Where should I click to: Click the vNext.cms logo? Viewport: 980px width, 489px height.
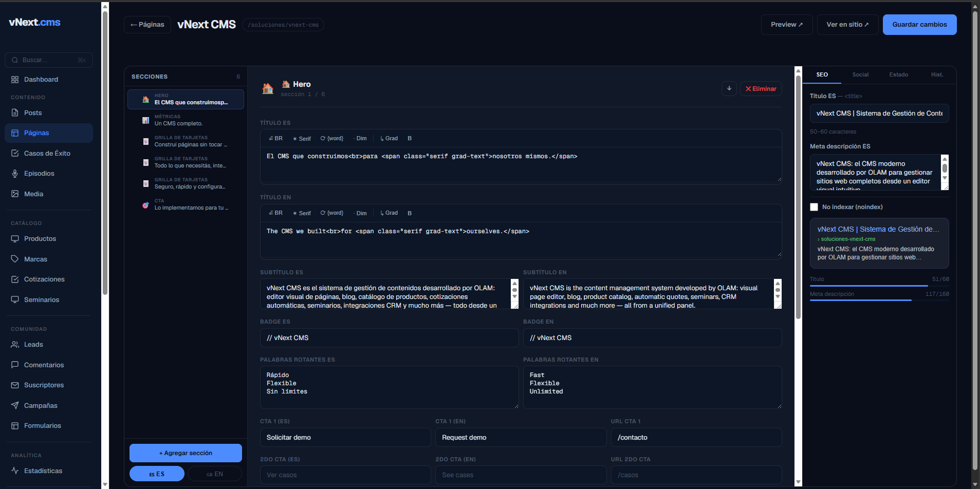pyautogui.click(x=34, y=22)
